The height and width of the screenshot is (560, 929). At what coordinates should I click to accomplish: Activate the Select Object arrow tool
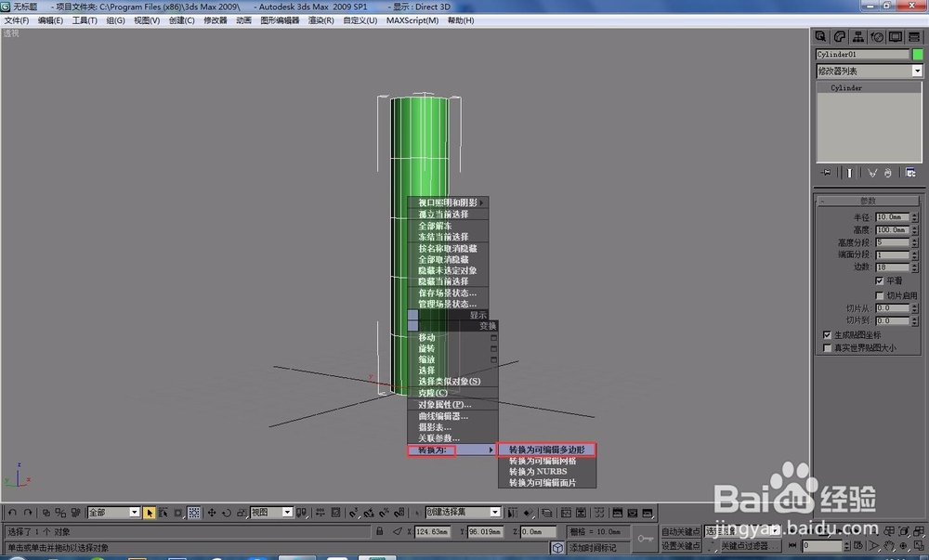[150, 513]
